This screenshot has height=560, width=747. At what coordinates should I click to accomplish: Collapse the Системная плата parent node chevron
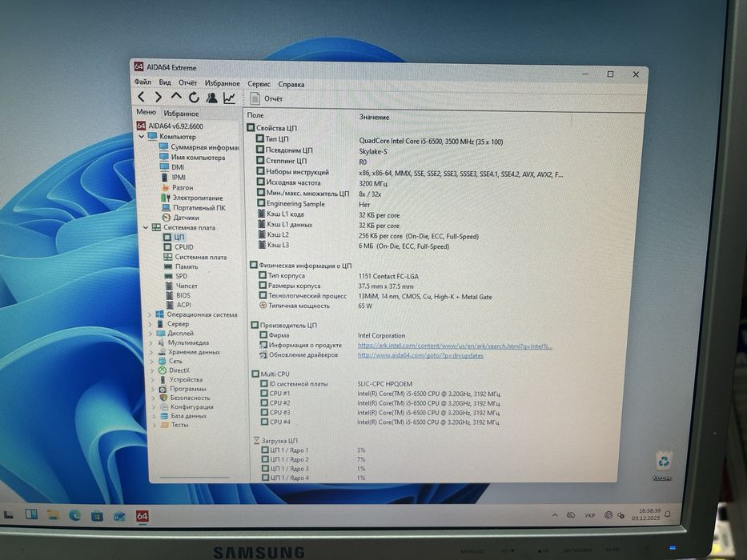(146, 228)
